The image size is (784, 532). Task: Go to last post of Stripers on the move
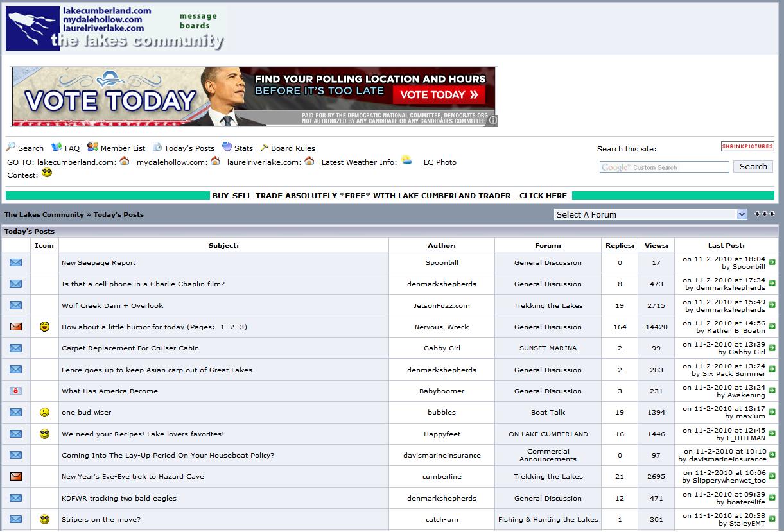pyautogui.click(x=772, y=519)
